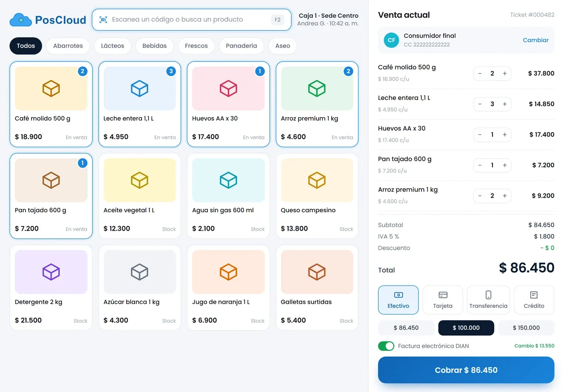Decrease Pan tajado 600 g quantity
Screen dimensions: 564x392
(480, 165)
